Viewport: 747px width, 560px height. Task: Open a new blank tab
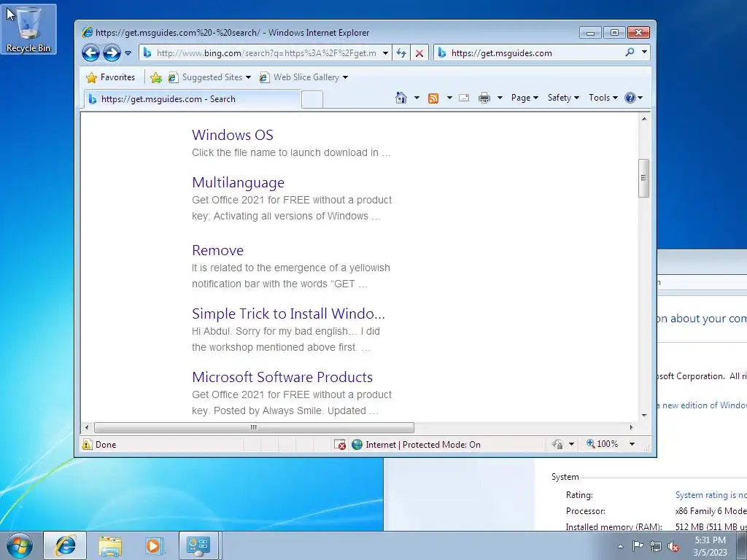312,99
